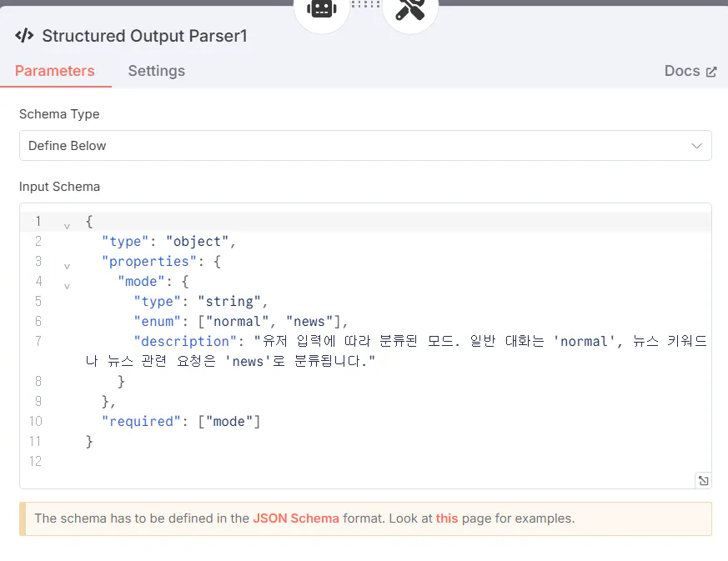This screenshot has width=728, height=561.
Task: Switch to the Parameters tab
Action: 55,71
